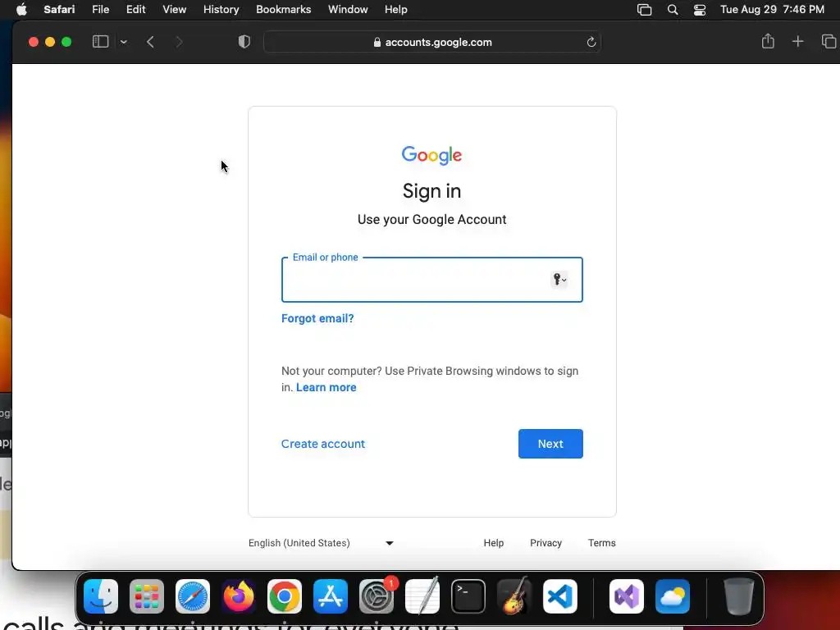
Task: Launch Google Chrome from the Dock
Action: pyautogui.click(x=285, y=596)
